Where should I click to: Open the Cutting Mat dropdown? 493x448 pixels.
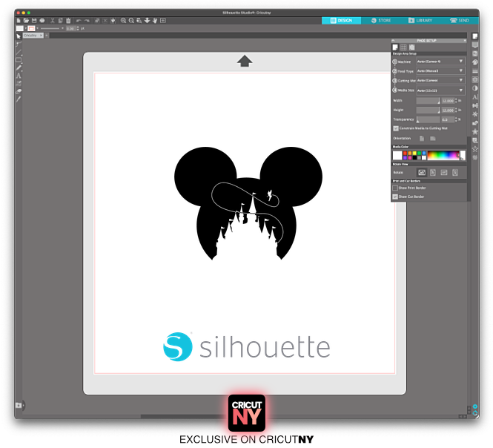tap(440, 81)
